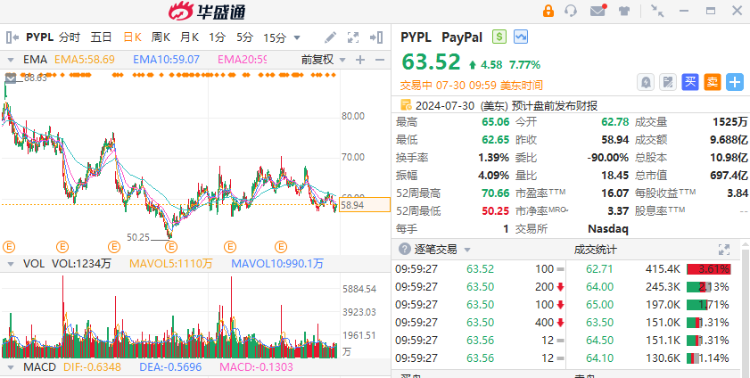
Task: Switch to 五日 five-day tab
Action: (101, 37)
